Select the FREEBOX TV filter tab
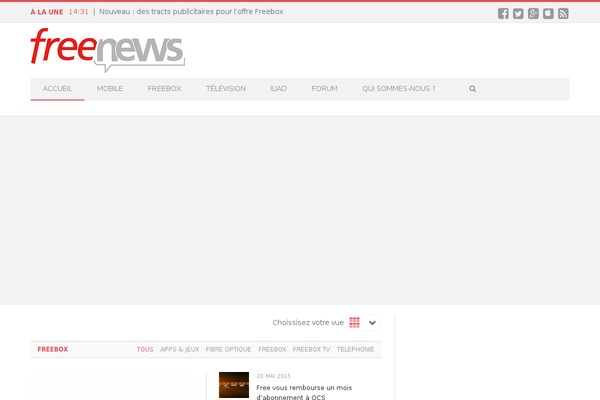 click(311, 349)
